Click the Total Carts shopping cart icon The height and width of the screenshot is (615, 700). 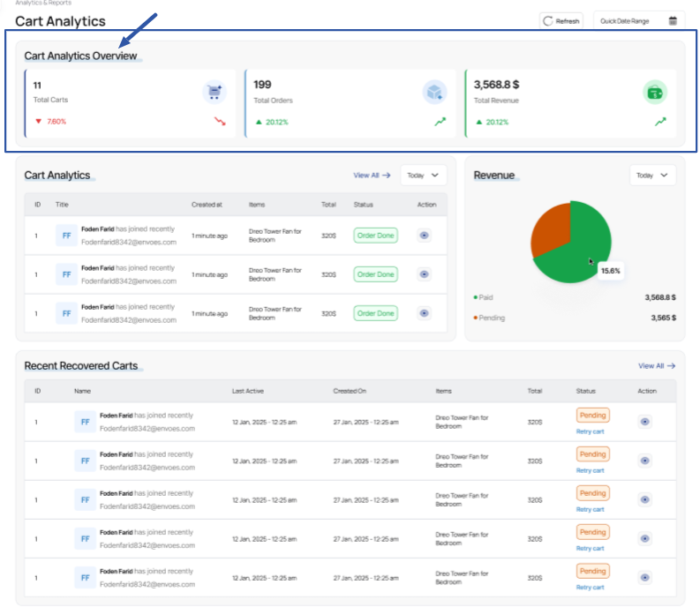[214, 91]
